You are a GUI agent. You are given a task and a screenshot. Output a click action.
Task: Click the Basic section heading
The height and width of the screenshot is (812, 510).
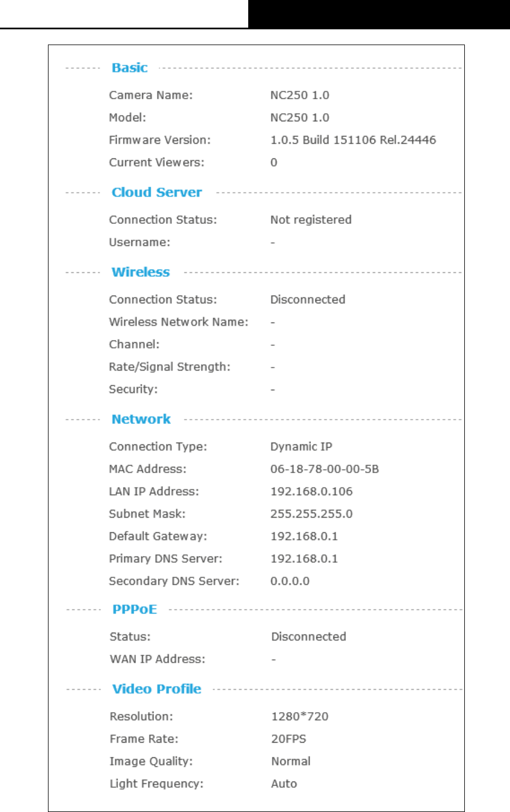coord(130,68)
